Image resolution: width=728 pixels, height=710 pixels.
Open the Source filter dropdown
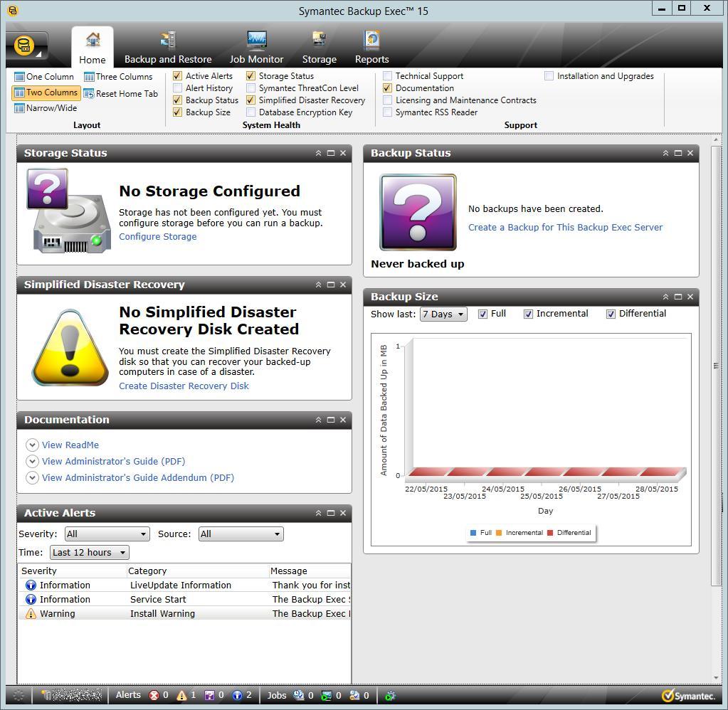click(241, 534)
